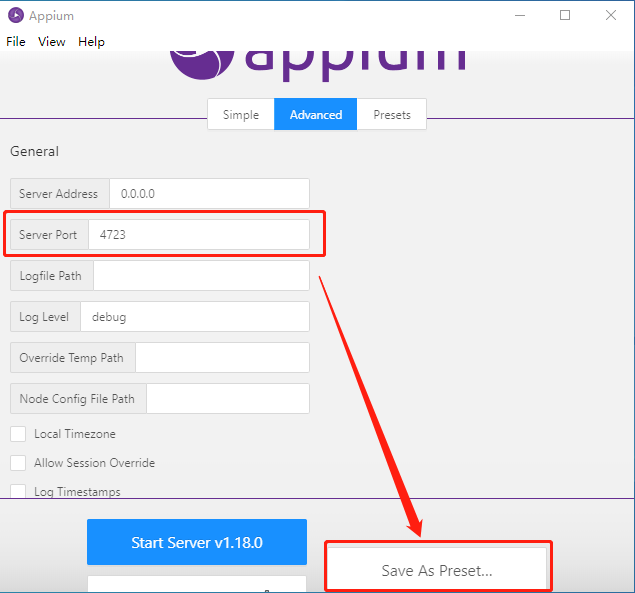The height and width of the screenshot is (593, 635).
Task: Open the View menu
Action: (51, 42)
